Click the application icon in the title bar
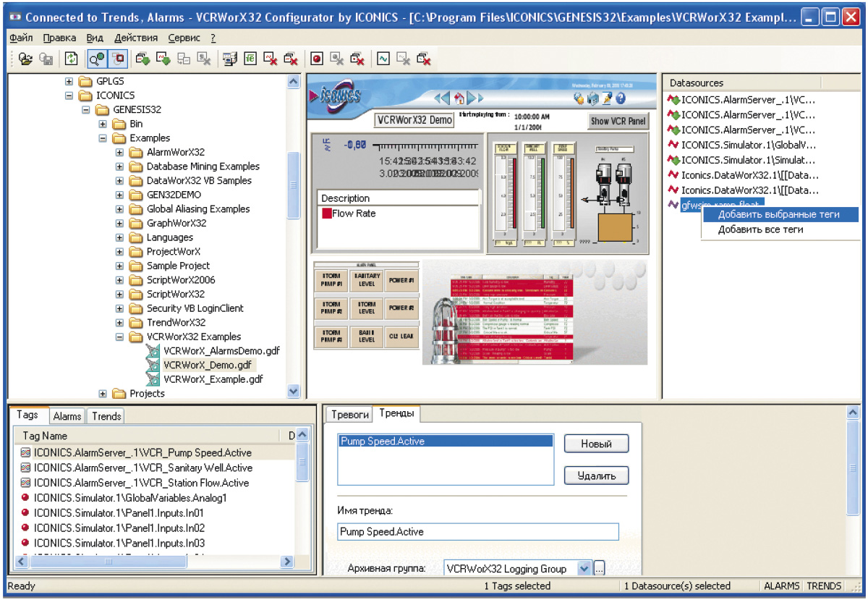 (14, 16)
